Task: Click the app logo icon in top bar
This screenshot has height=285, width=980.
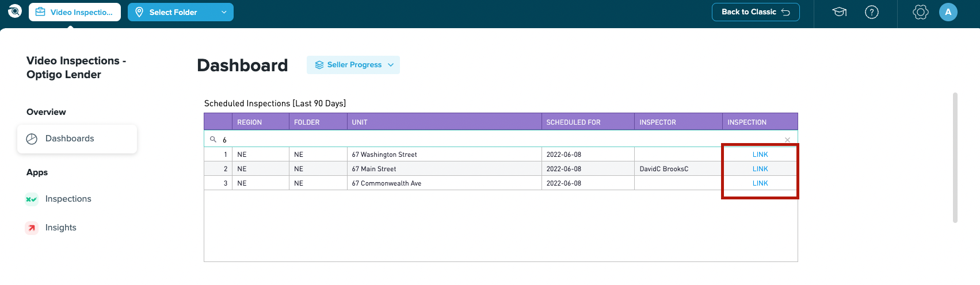Action: 14,11
